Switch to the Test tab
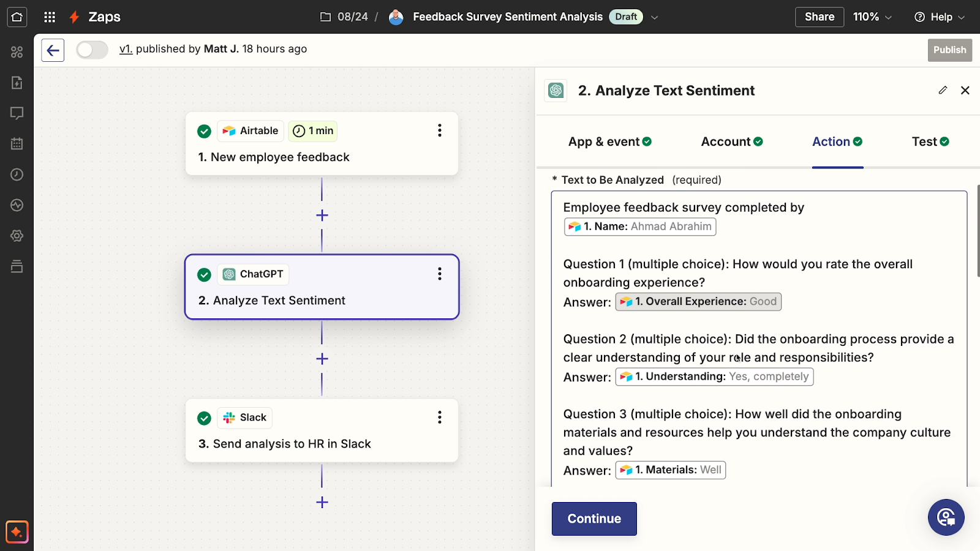980x551 pixels. pyautogui.click(x=930, y=142)
